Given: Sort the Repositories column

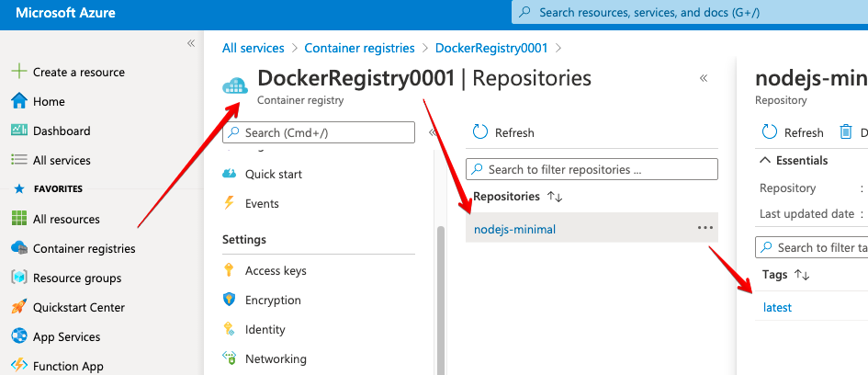Looking at the screenshot, I should pyautogui.click(x=554, y=197).
